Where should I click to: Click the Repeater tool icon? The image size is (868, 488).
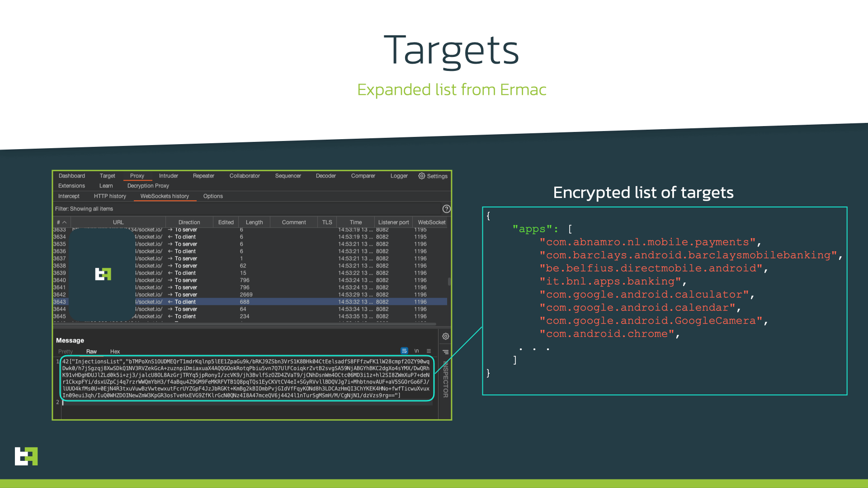click(x=203, y=176)
